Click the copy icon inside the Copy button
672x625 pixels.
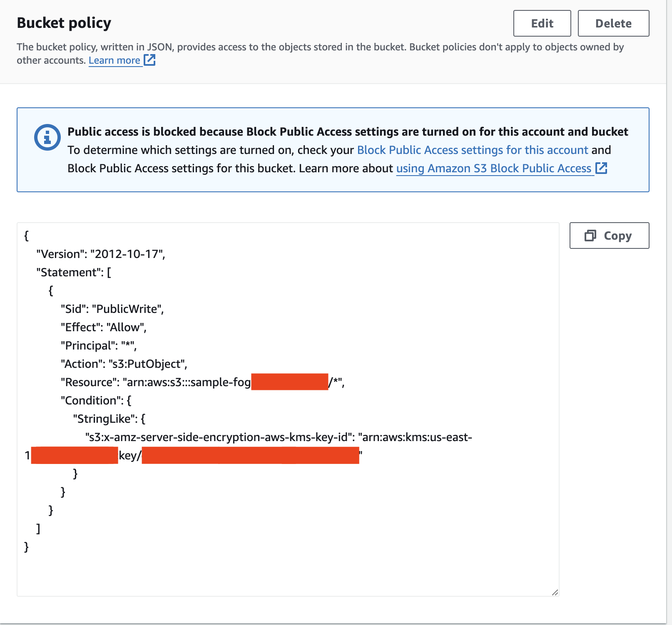(590, 236)
